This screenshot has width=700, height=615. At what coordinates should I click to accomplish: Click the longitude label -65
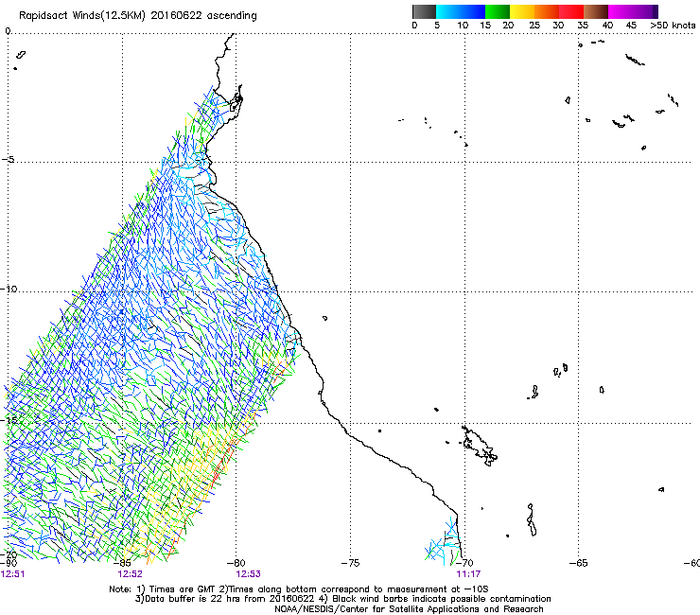(579, 563)
